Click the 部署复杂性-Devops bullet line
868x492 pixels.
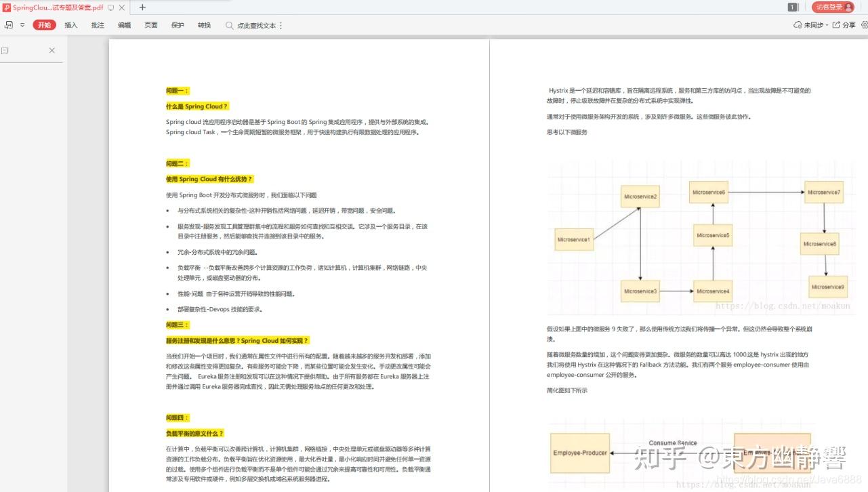tap(220, 309)
